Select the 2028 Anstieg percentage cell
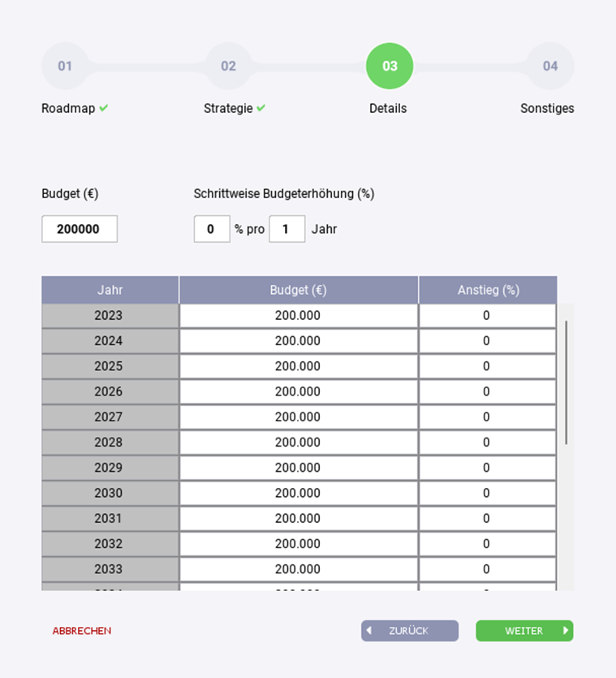This screenshot has height=678, width=616. [x=487, y=443]
